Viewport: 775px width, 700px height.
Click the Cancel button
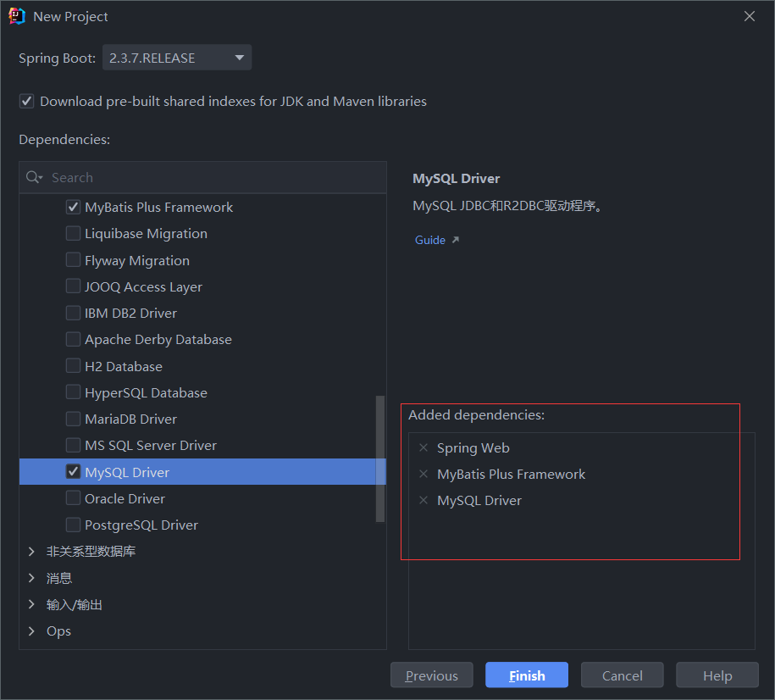pos(623,675)
